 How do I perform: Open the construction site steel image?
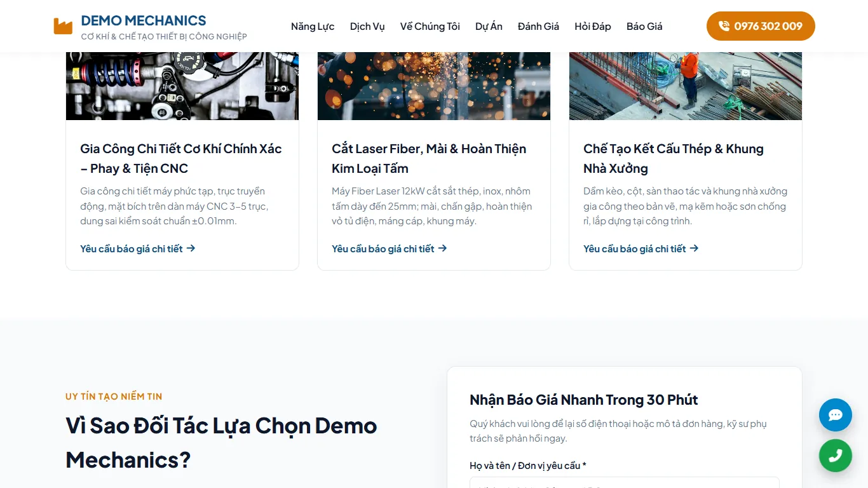pyautogui.click(x=686, y=86)
